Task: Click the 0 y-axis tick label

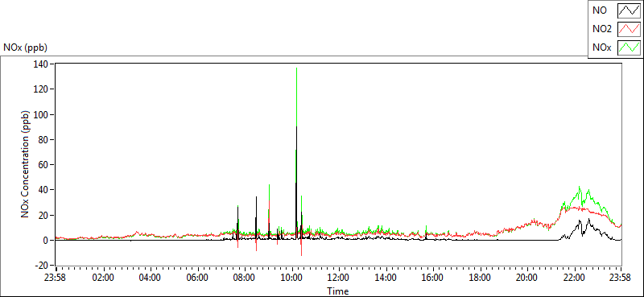Action: click(x=46, y=241)
